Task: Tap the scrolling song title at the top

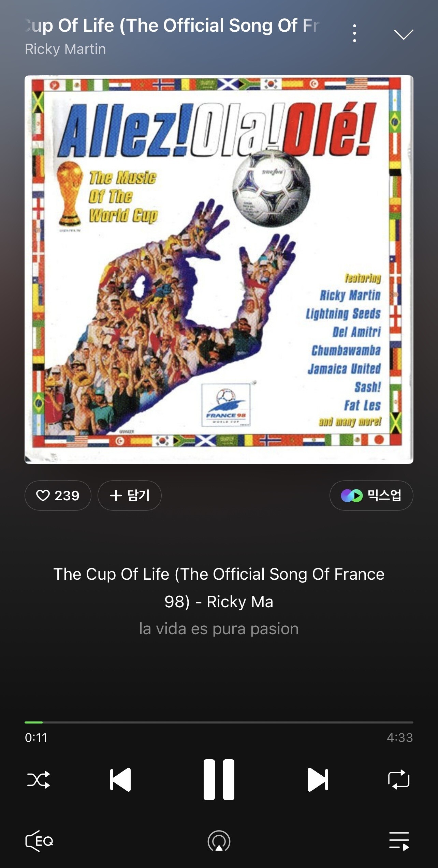Action: pos(172,26)
